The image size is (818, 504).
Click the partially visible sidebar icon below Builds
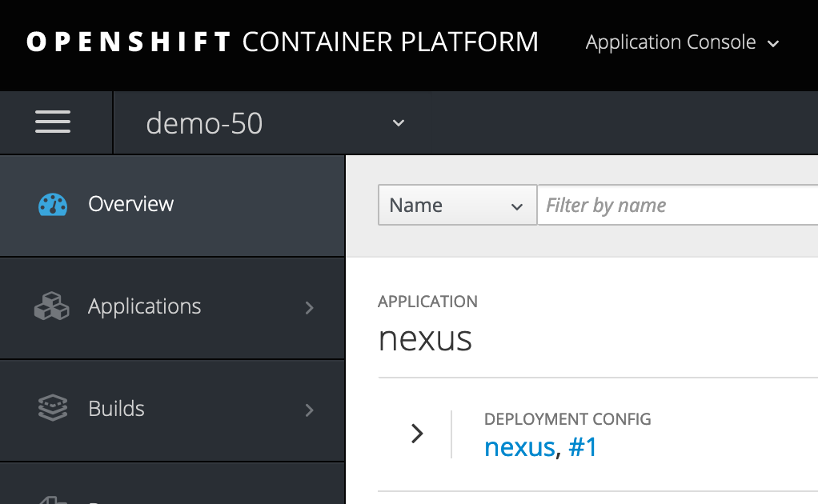click(x=53, y=500)
